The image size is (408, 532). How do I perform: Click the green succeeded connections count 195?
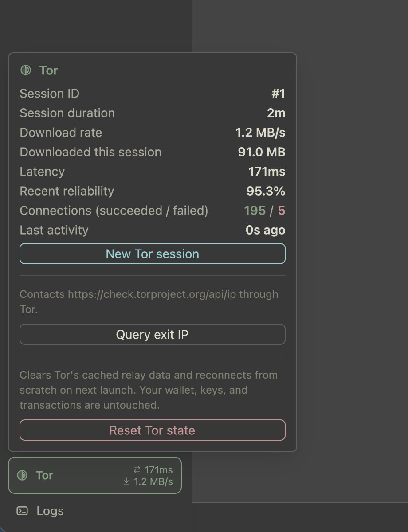(255, 211)
